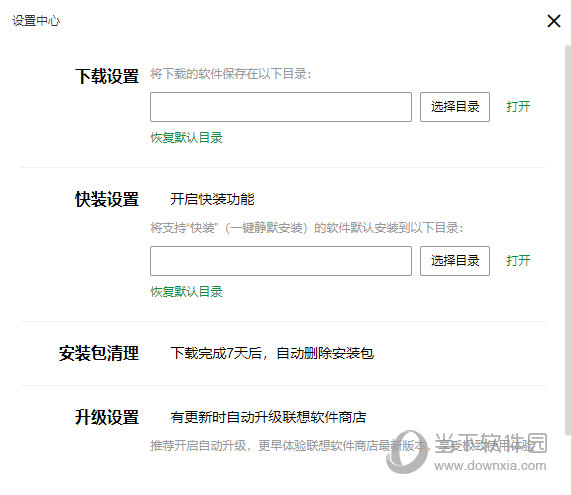Image resolution: width=571 pixels, height=495 pixels.
Task: Click the 将支持“快装” 一键静默安装 description text
Action: tap(307, 228)
